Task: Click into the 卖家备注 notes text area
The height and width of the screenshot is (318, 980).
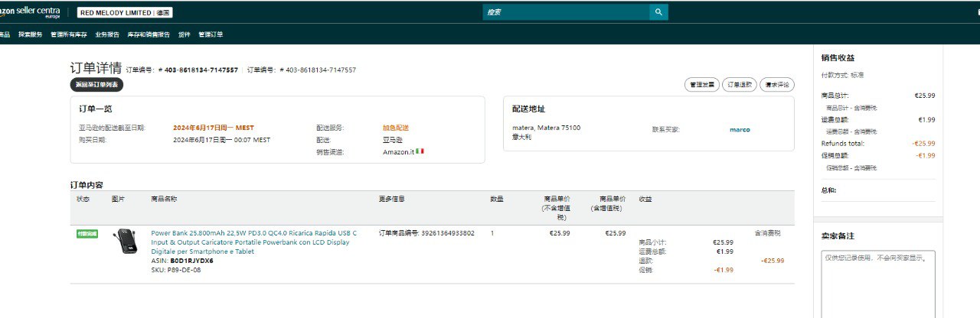Action: tap(878, 283)
